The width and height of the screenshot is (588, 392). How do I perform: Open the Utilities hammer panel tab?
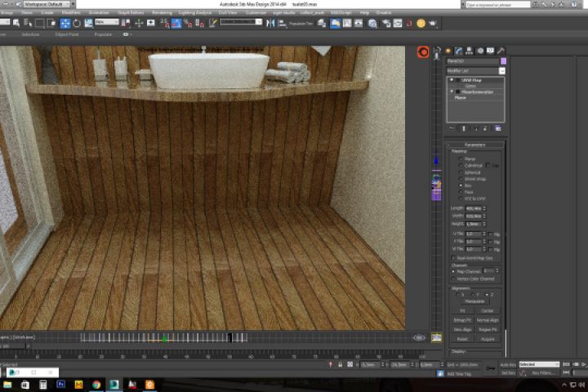[x=501, y=51]
